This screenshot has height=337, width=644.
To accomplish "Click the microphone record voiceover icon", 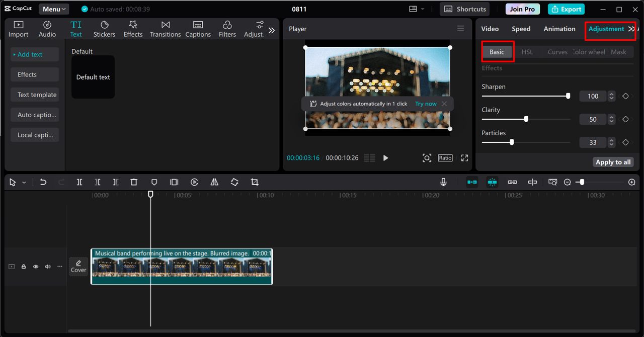I will [x=443, y=182].
